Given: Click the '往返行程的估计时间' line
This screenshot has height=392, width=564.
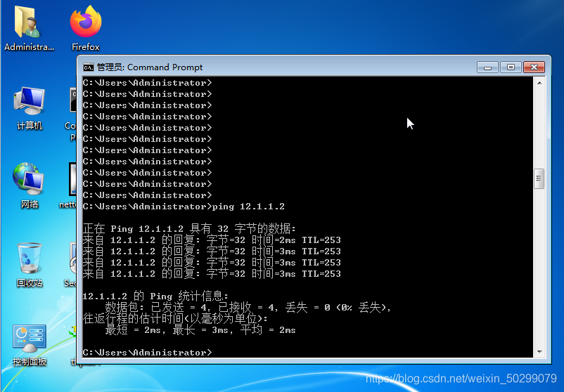Looking at the screenshot, I should pyautogui.click(x=175, y=319).
